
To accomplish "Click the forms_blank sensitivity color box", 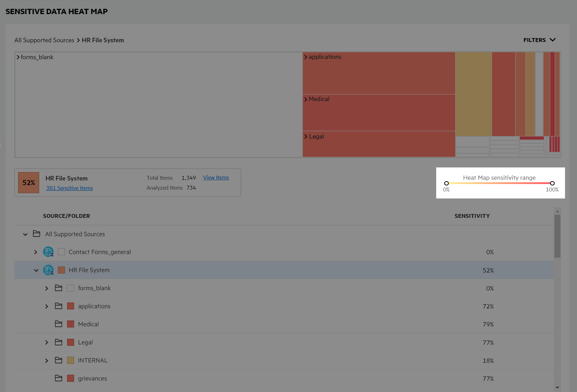I will (71, 288).
